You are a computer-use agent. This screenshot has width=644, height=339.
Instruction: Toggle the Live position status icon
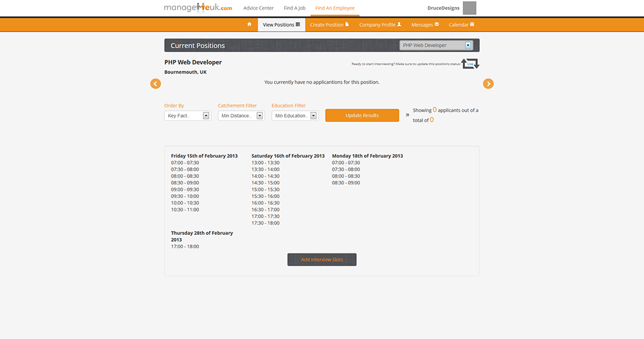470,64
